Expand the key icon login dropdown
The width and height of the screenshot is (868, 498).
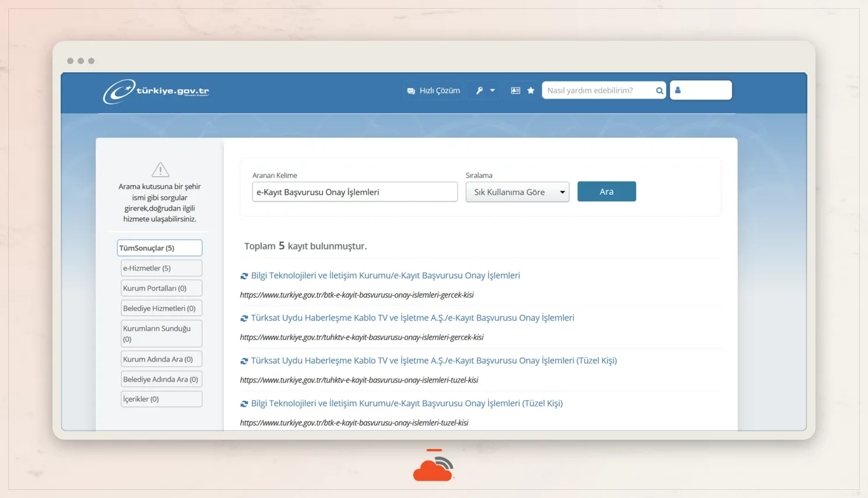(485, 90)
